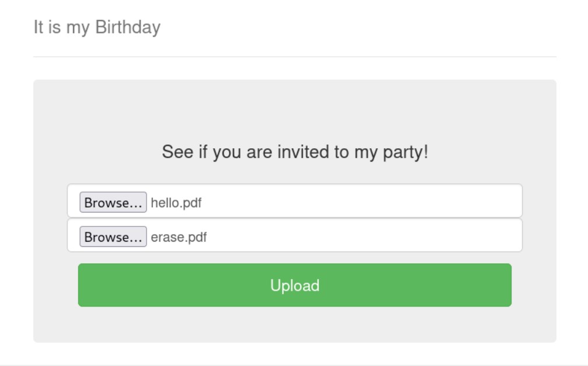The height and width of the screenshot is (366, 588).
Task: Click the bottom divider below the panel
Action: 295,365
